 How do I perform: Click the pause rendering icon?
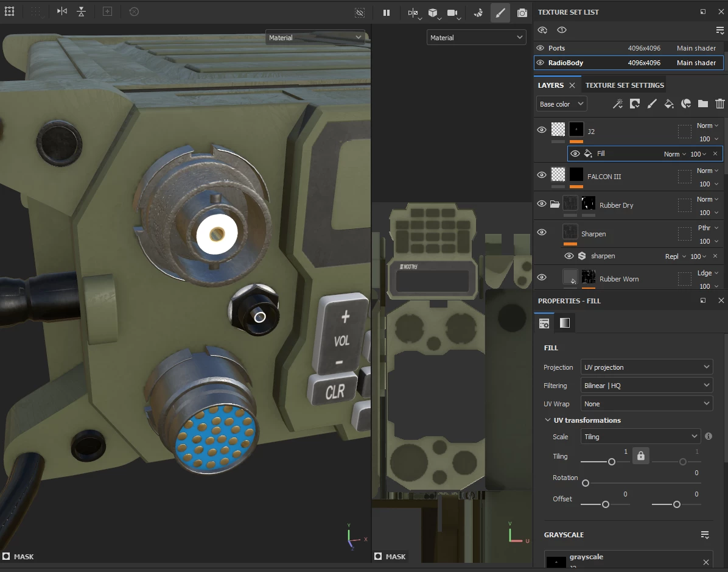(387, 12)
